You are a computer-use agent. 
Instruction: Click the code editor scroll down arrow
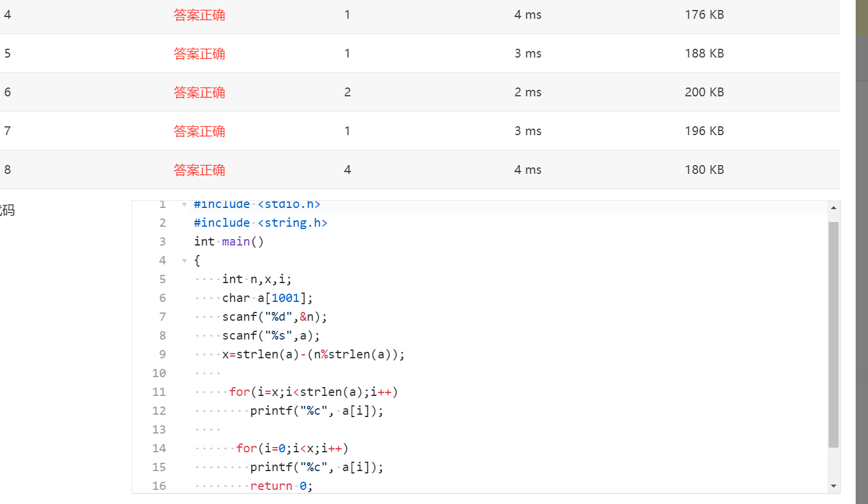pos(833,486)
